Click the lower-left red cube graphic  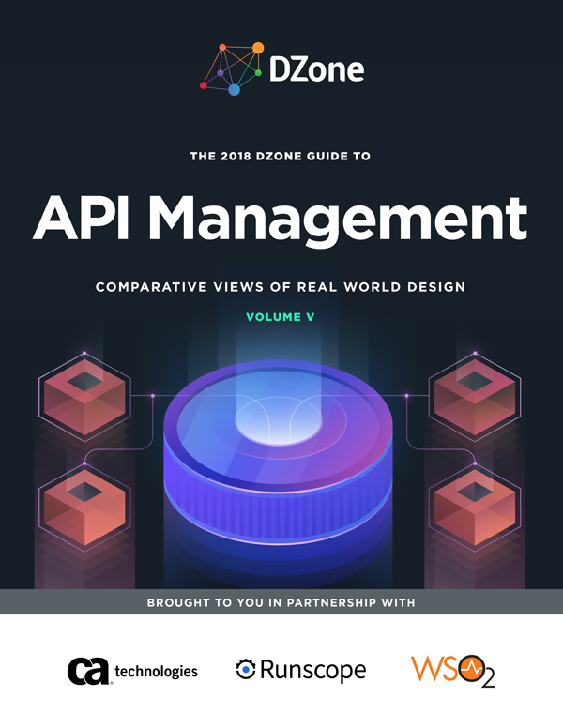[83, 502]
